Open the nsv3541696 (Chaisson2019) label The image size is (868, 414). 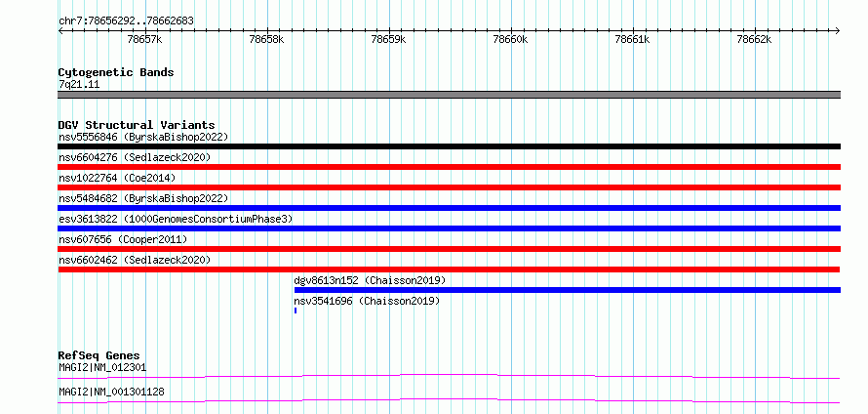pos(367,301)
